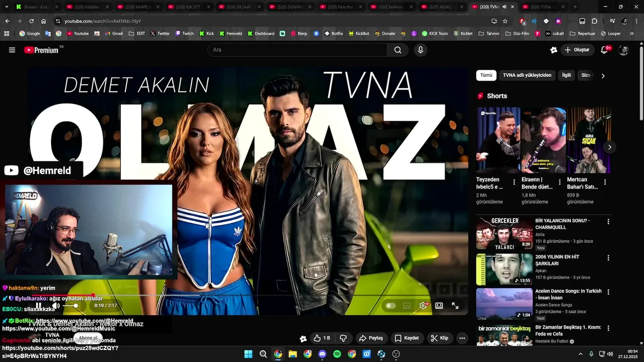644x362 pixels.
Task: Toggle tab audio on the playing TVNA tab
Action: pos(504,7)
